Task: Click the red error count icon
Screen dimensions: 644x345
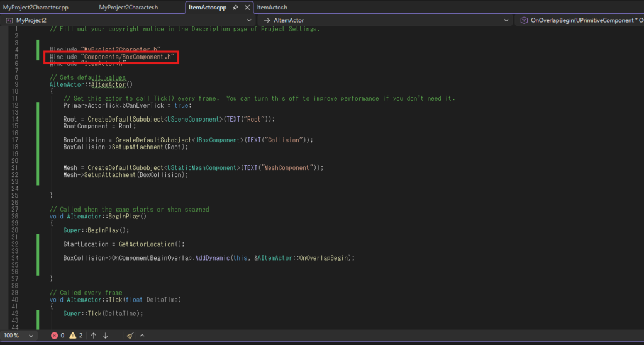Action: click(55, 336)
